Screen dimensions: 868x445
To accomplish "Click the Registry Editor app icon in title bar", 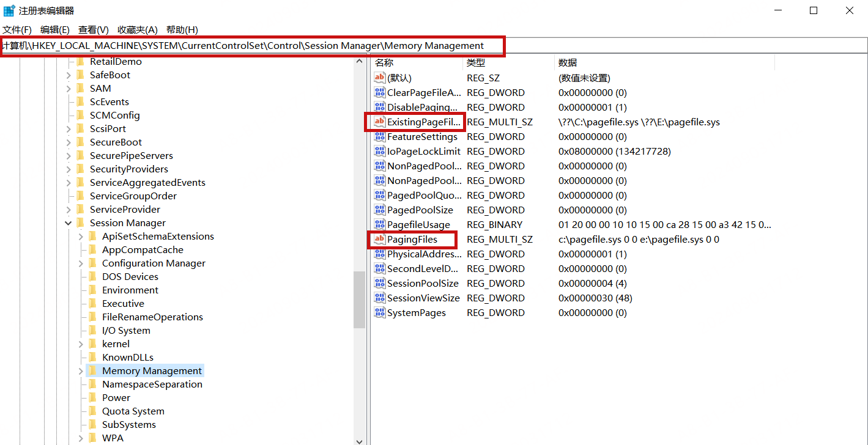I will pos(9,10).
